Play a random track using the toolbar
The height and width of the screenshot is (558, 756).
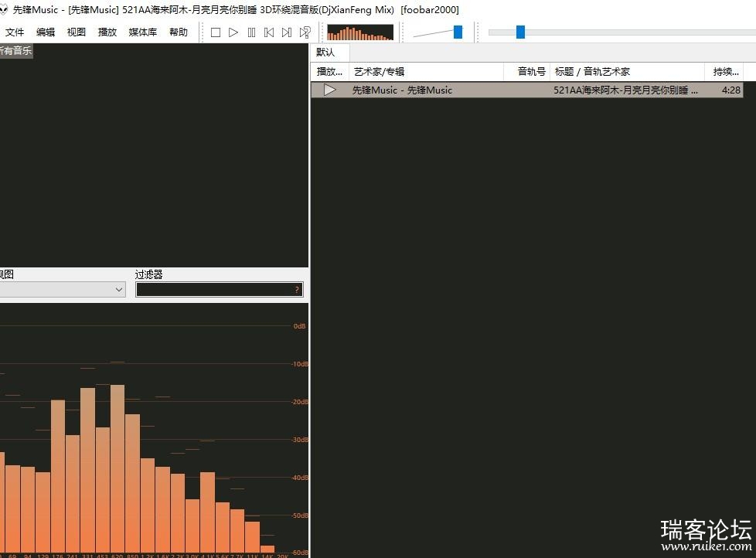pos(305,32)
